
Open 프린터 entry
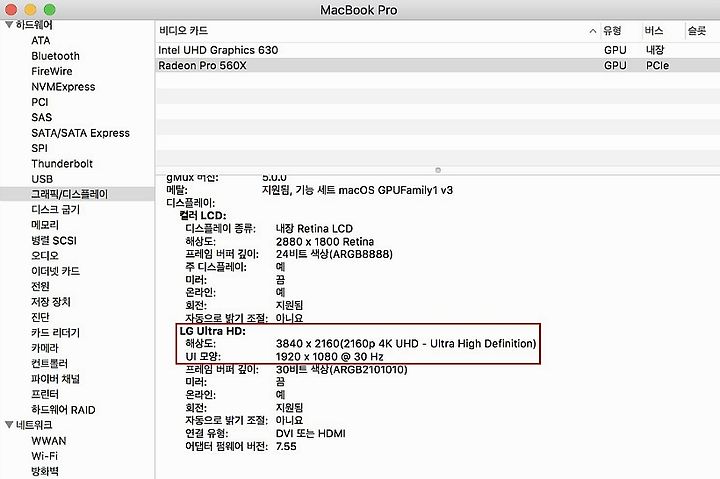(x=45, y=394)
